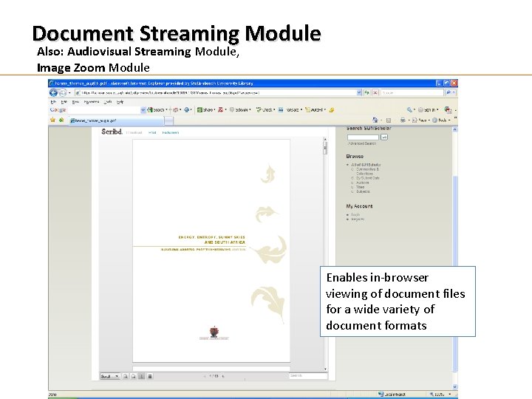Open the Page menu in command bar
The width and height of the screenshot is (532, 399).
tap(420, 120)
